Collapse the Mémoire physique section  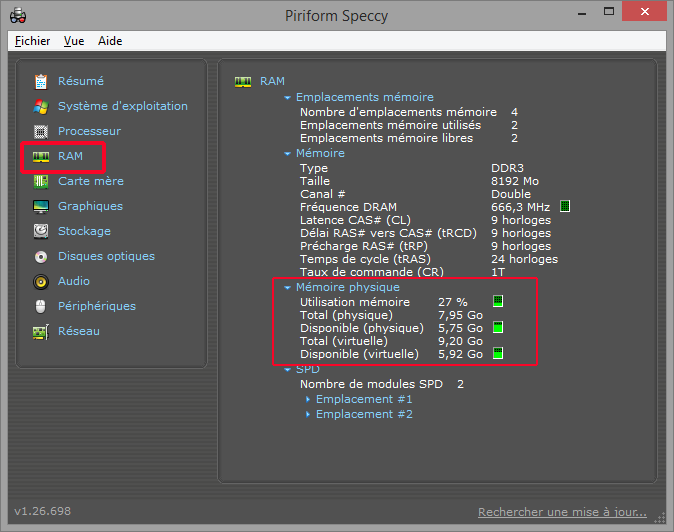(x=288, y=288)
